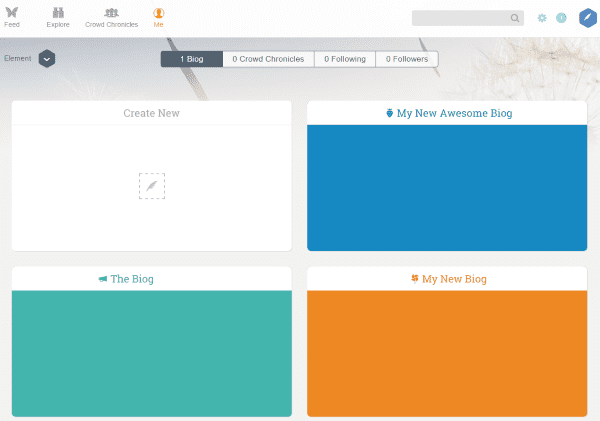Open the Feed butterfly icon
This screenshot has height=421, width=600.
[12, 13]
